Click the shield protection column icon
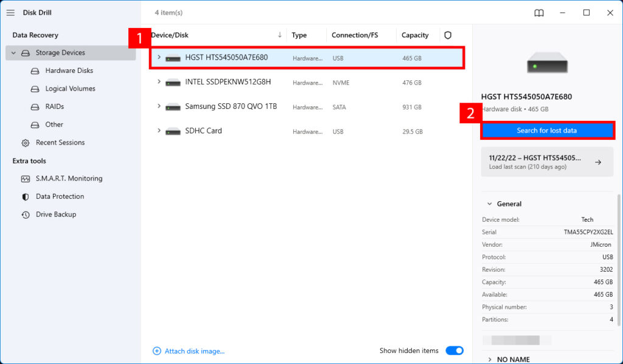Screen dimensions: 623x364 click(x=448, y=35)
